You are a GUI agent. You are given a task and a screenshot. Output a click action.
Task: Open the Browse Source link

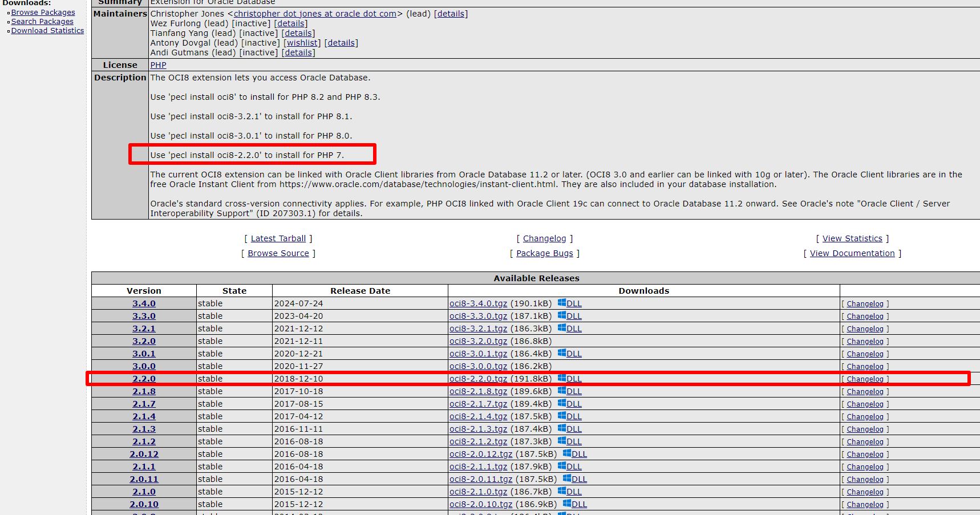click(x=278, y=253)
